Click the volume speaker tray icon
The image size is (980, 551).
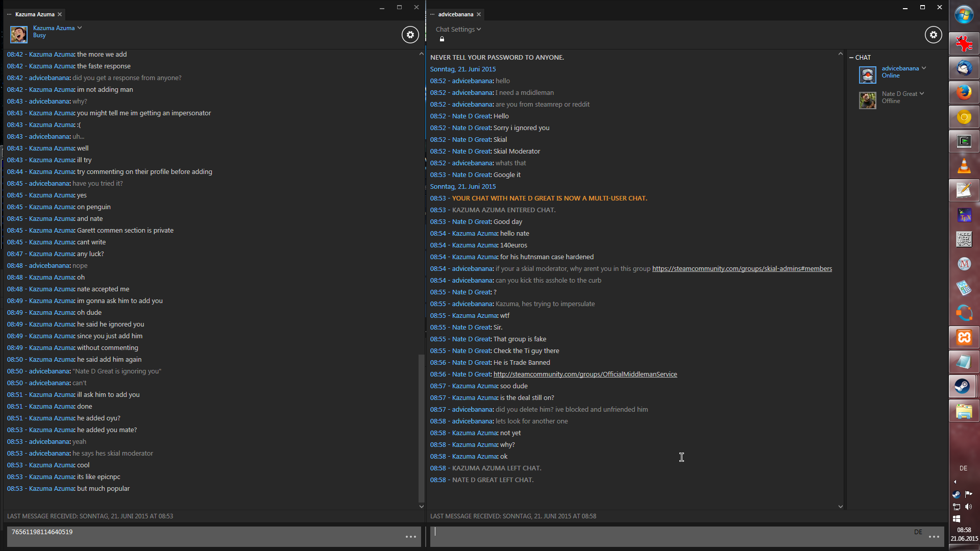tap(968, 507)
